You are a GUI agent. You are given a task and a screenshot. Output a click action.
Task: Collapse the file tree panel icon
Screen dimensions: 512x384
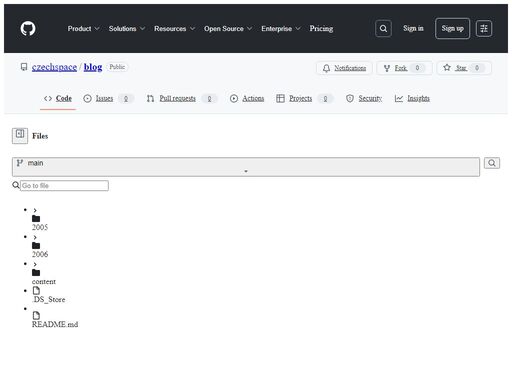[20, 136]
